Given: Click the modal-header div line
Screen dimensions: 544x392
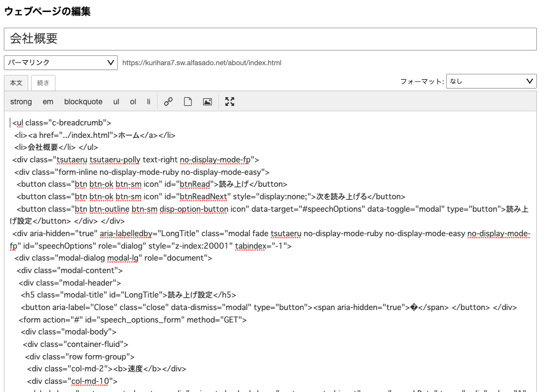Looking at the screenshot, I should tap(70, 283).
